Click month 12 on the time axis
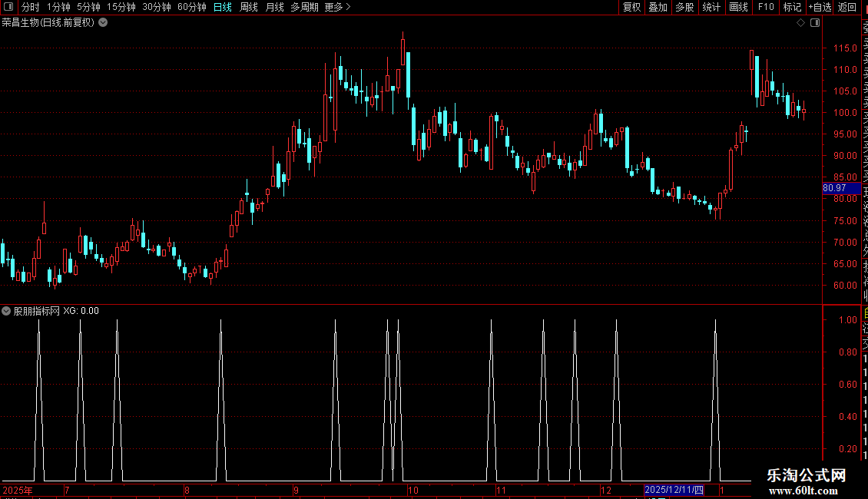868x499 pixels. [606, 490]
